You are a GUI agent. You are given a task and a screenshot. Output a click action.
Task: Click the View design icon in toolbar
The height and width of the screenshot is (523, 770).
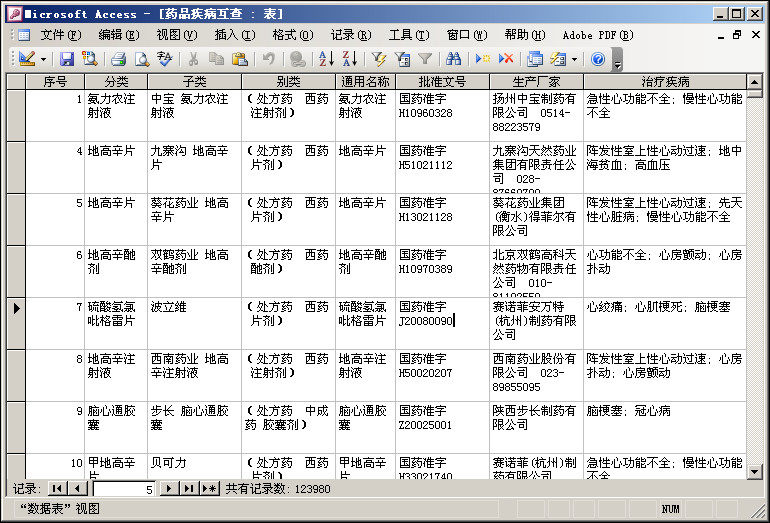coord(27,59)
